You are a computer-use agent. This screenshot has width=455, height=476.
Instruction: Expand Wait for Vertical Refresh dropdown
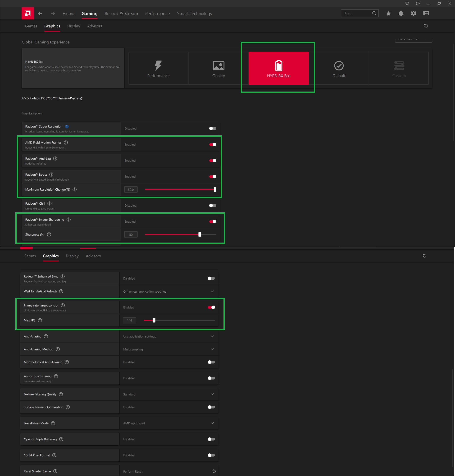click(212, 291)
